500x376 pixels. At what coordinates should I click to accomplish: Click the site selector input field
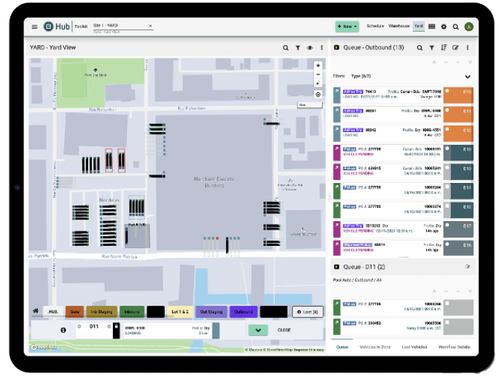[122, 26]
